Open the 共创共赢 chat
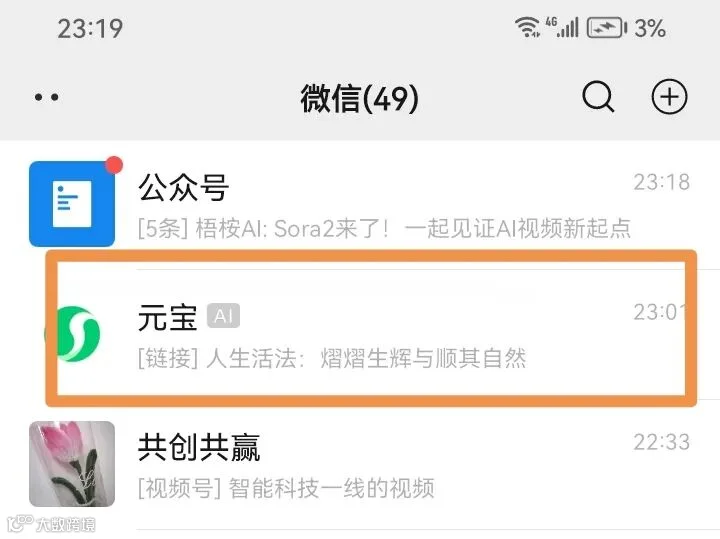 point(360,464)
